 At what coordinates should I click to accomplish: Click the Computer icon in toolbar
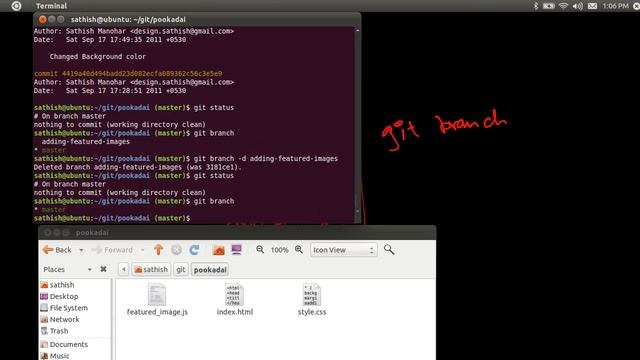pos(236,250)
